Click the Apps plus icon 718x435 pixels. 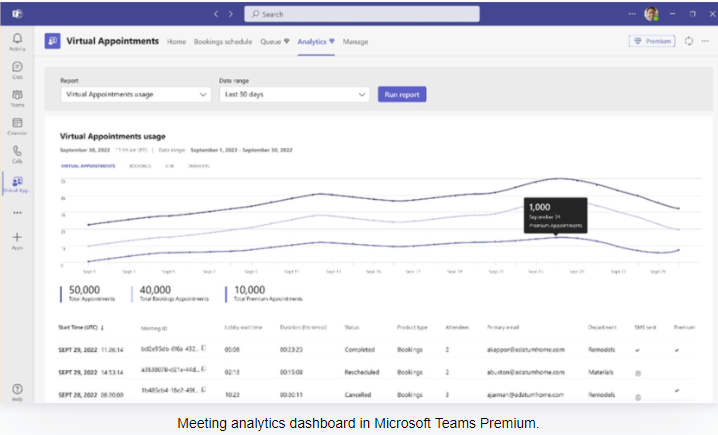17,240
